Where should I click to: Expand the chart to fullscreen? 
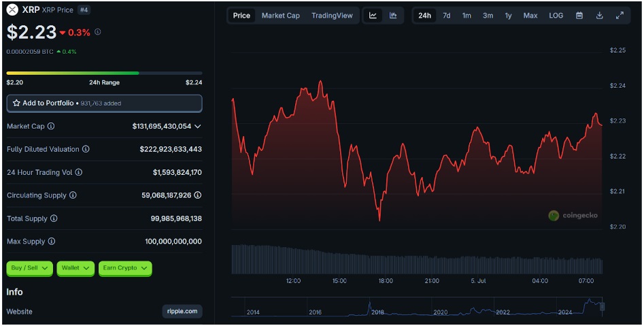tap(620, 16)
